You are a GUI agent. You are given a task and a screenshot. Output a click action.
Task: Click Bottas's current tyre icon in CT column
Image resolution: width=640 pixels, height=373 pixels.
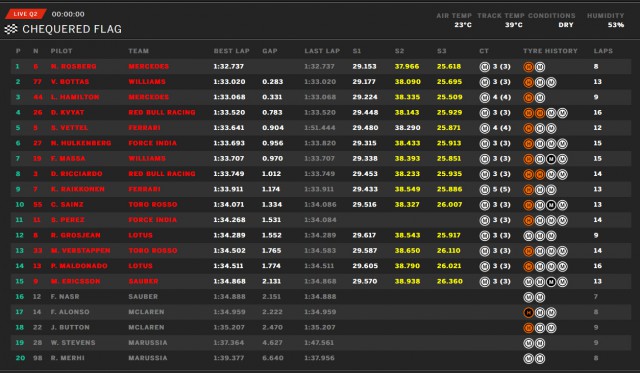[x=484, y=82]
